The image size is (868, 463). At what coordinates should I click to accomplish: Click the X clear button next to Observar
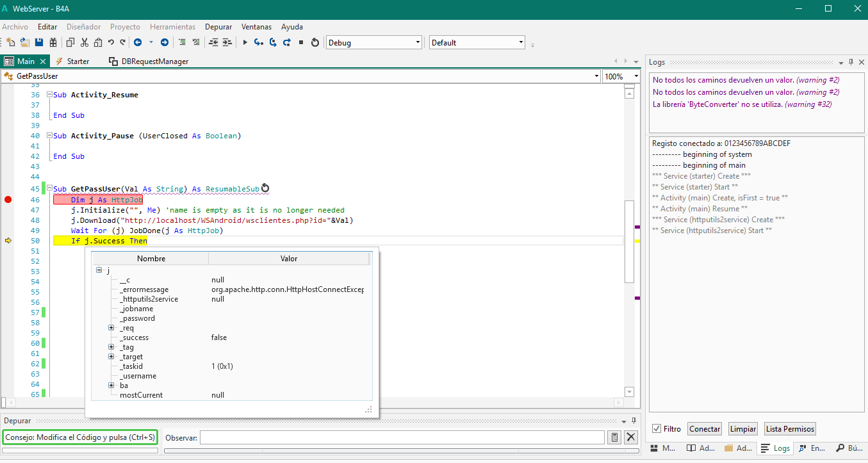coord(631,437)
